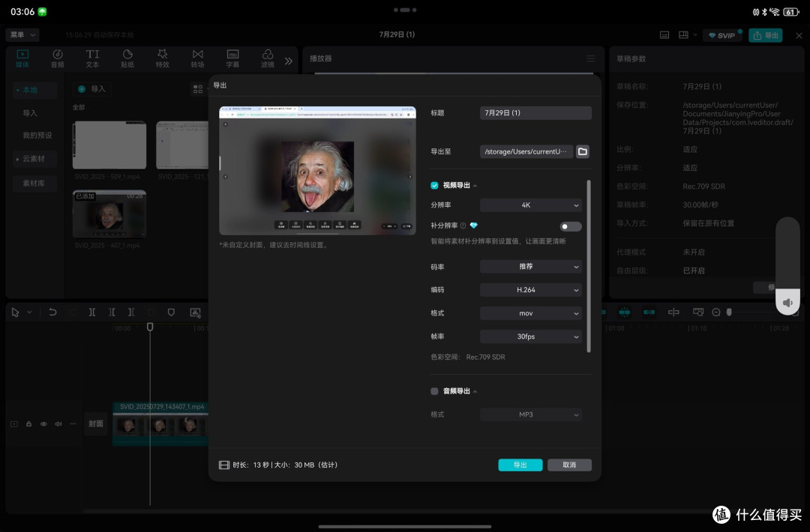The height and width of the screenshot is (532, 810).
Task: Click the cancel button in dialog
Action: pos(569,465)
